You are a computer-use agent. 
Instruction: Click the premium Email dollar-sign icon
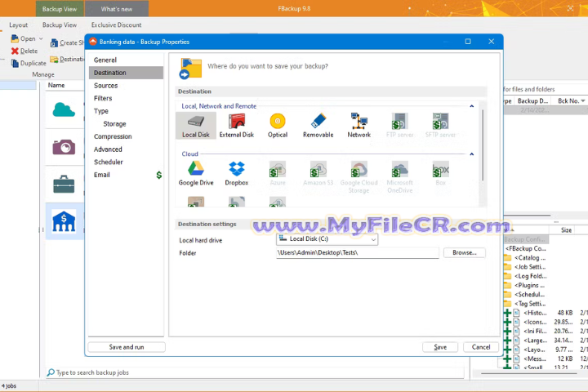159,175
